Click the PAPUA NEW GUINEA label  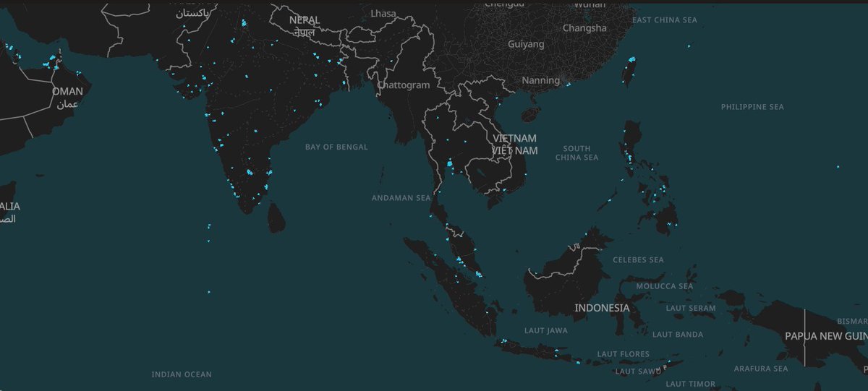point(826,336)
